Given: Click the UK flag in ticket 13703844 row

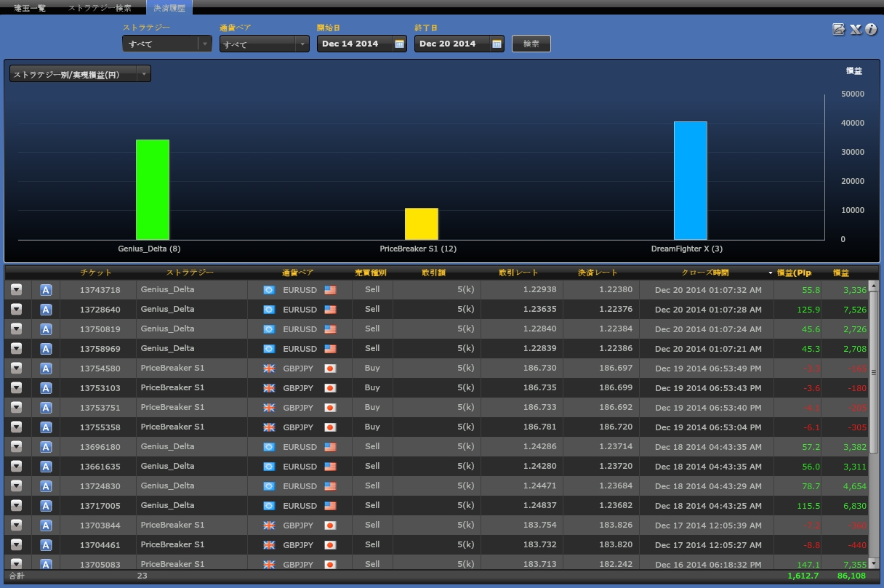Looking at the screenshot, I should pyautogui.click(x=269, y=525).
